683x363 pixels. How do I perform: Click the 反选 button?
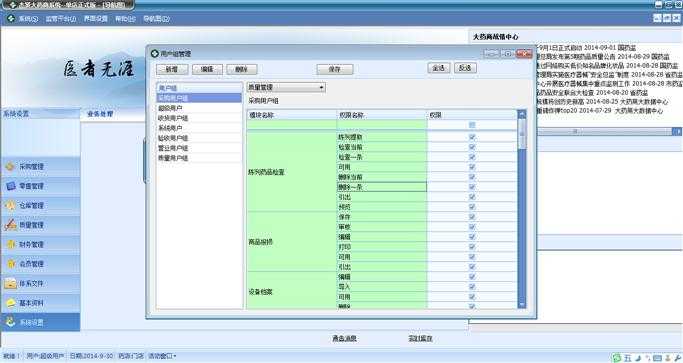[x=465, y=68]
